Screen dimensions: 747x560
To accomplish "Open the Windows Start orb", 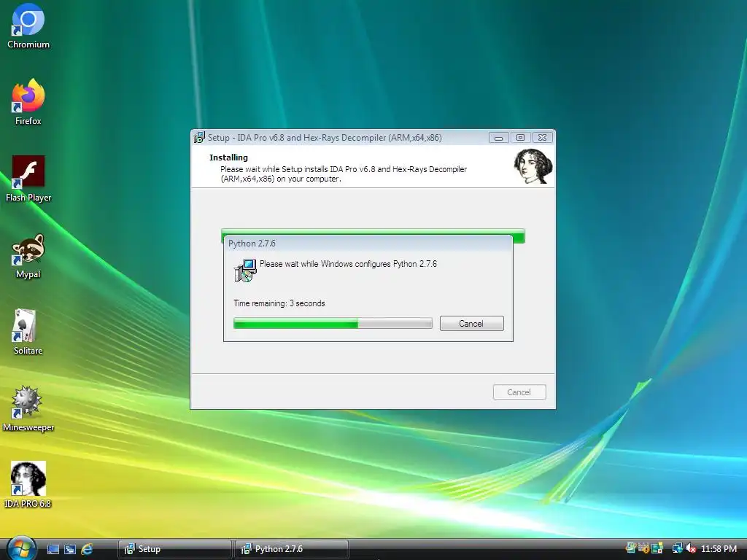I will tap(21, 548).
